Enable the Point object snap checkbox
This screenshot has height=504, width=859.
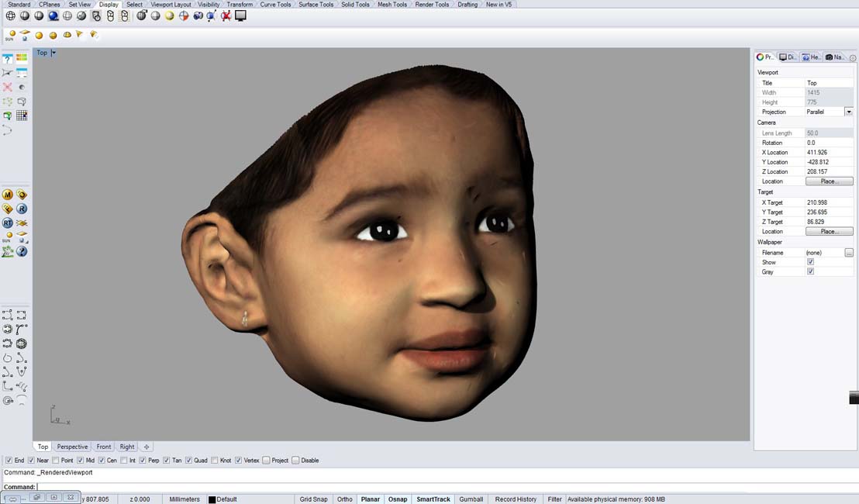[56, 461]
